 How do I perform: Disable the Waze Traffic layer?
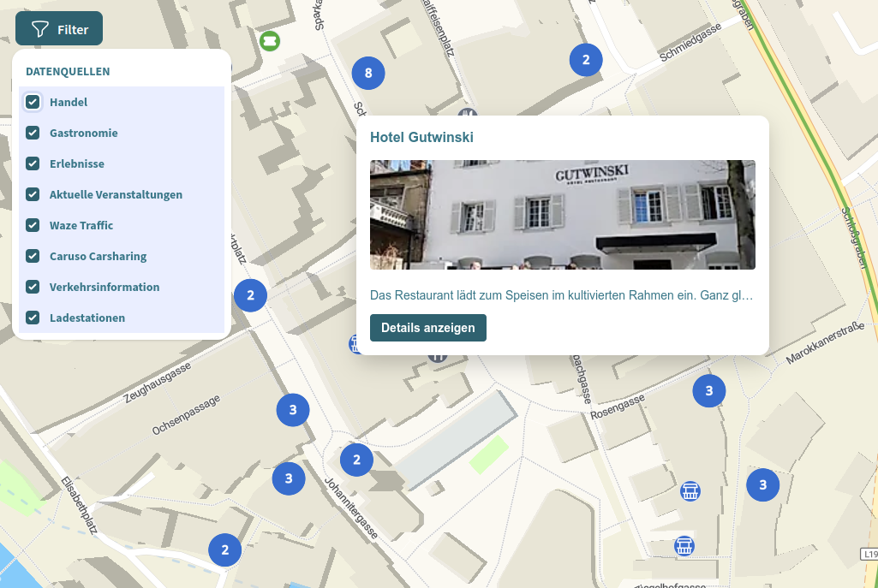[x=33, y=225]
